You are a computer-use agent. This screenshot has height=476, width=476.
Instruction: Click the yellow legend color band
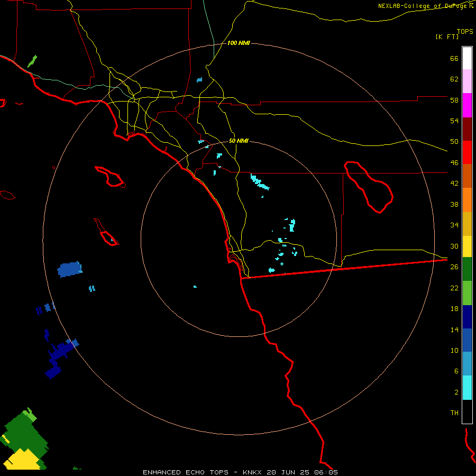tap(467, 246)
